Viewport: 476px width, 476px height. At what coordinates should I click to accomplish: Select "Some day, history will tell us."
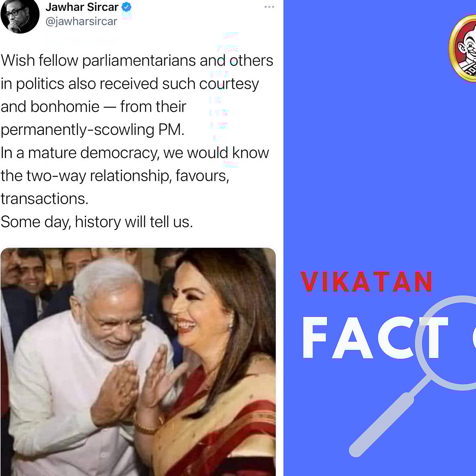tap(97, 222)
